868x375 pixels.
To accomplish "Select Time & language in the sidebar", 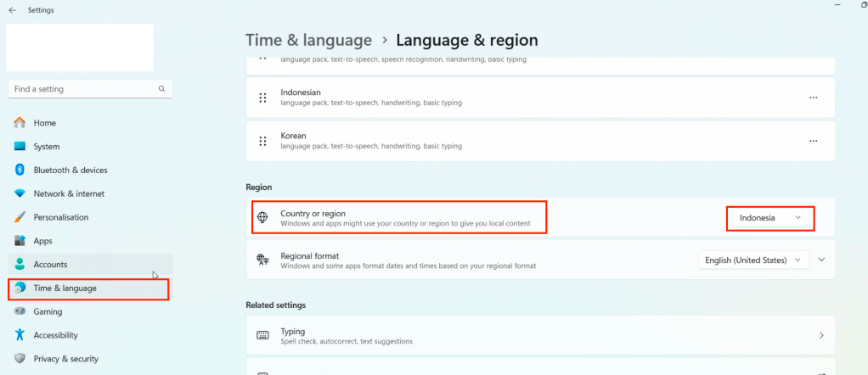I will [x=65, y=288].
